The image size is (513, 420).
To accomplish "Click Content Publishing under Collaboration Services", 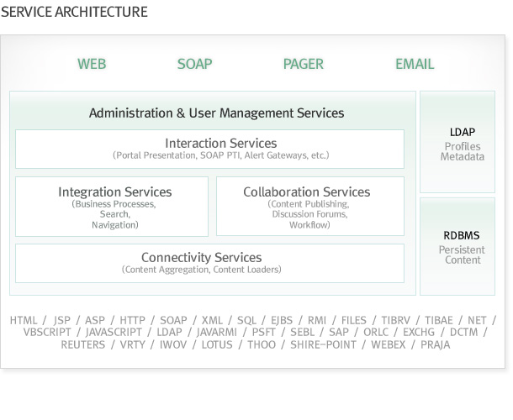I will [309, 204].
